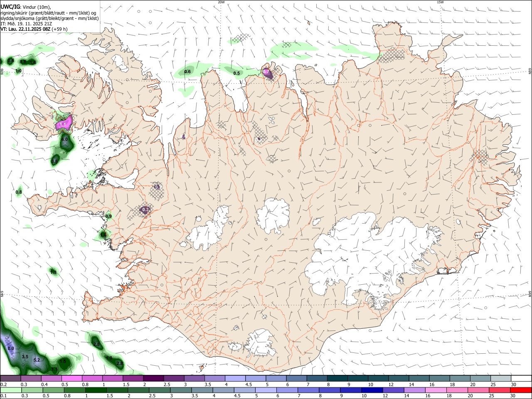Click the white '1.1' label on the pink snow patch
The image size is (532, 399).
pyautogui.click(x=63, y=124)
